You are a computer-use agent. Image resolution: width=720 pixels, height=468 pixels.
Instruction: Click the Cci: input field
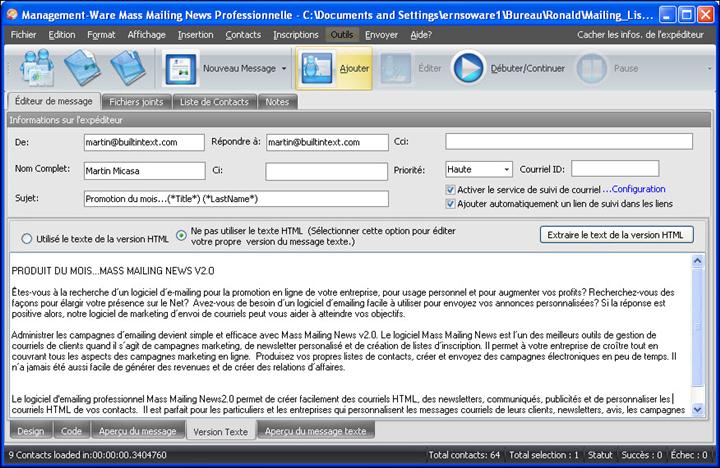568,141
